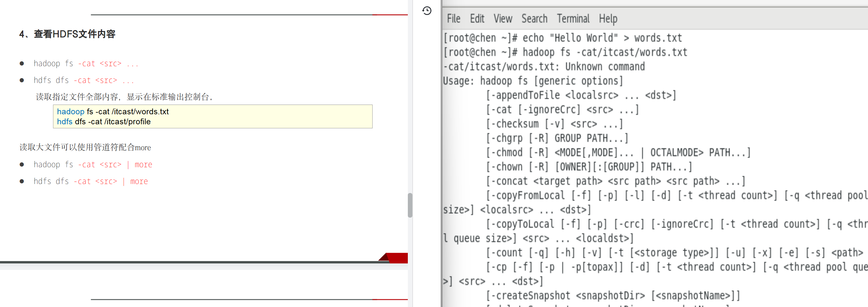The height and width of the screenshot is (307, 868).
Task: Click the [-appendToFile <localsrc> ... <dst>] line
Action: (581, 95)
